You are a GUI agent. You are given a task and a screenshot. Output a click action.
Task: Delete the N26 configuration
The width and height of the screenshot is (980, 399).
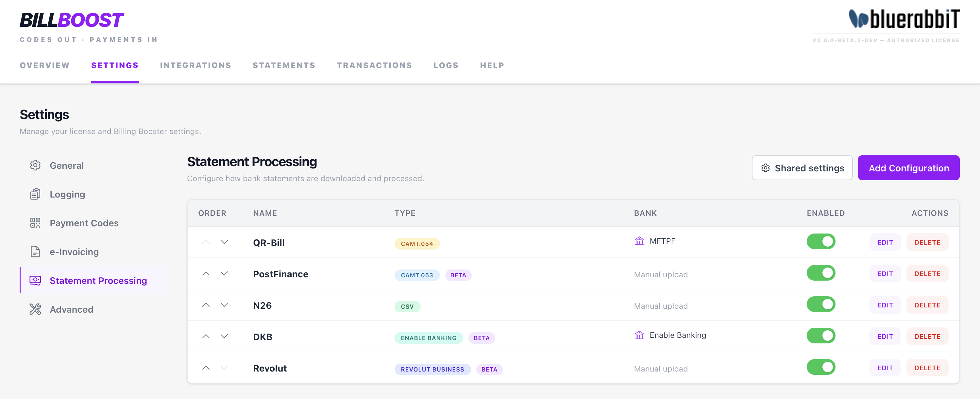[927, 305]
